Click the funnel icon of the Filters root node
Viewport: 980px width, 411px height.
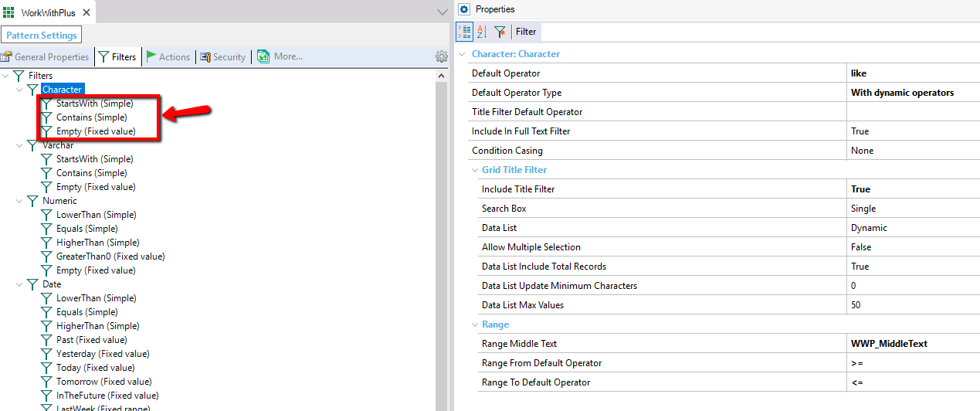(x=19, y=76)
